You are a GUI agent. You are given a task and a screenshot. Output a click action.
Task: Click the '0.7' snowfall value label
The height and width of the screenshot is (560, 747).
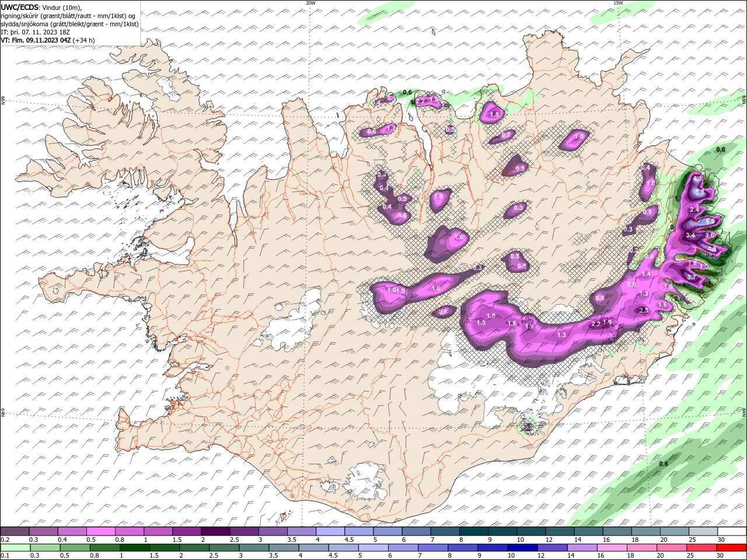(507, 135)
